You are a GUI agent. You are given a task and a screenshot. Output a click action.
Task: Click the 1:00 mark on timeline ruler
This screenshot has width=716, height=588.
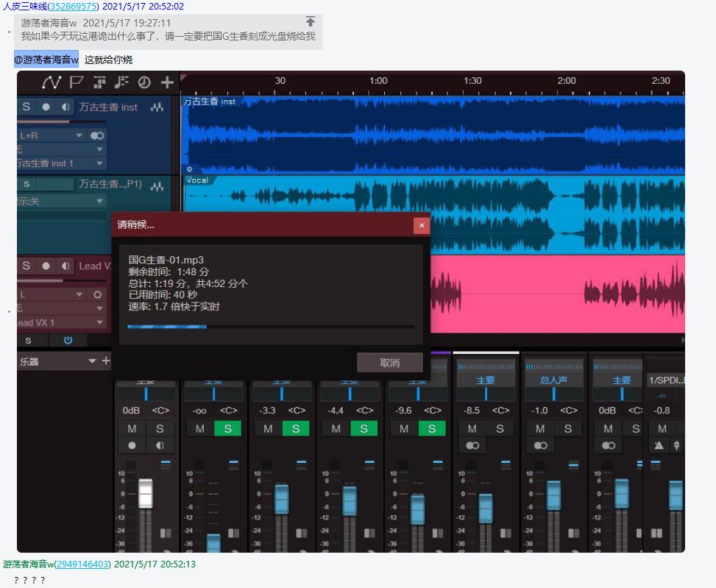tap(378, 81)
